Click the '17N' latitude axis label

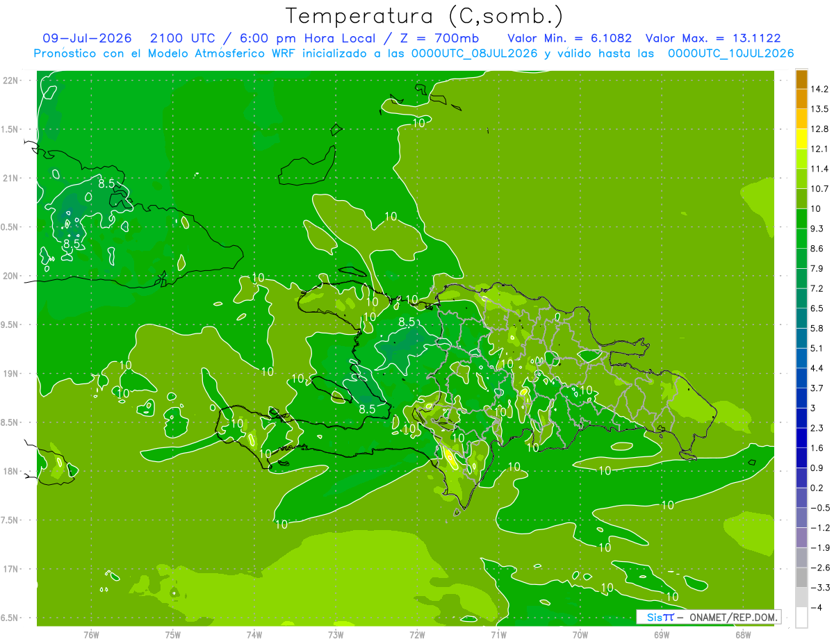12,569
